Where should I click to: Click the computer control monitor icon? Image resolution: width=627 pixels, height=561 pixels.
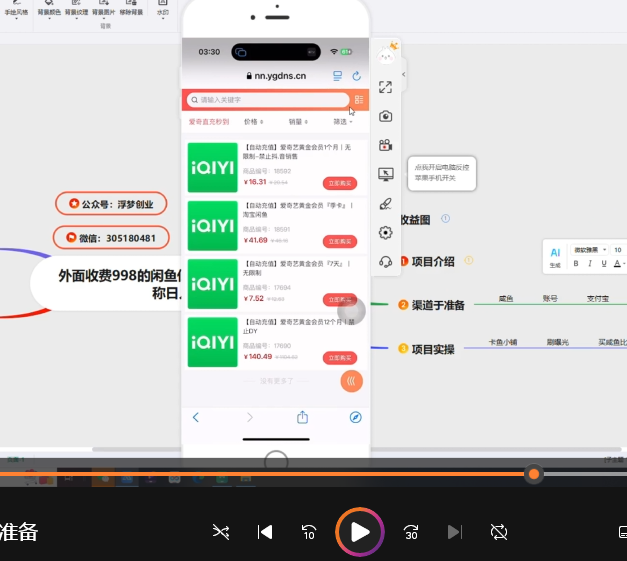pos(385,174)
